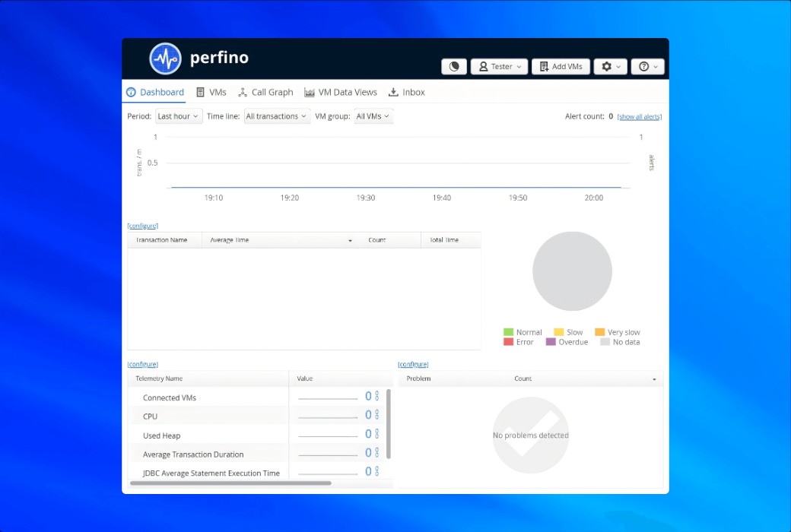791x532 pixels.
Task: Select the Connected VMs telemetry row
Action: 257,397
